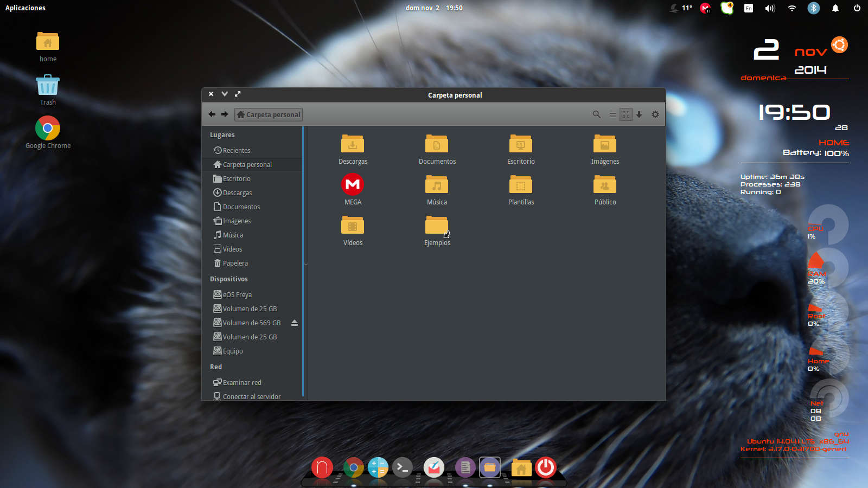Image resolution: width=868 pixels, height=488 pixels.
Task: Start Google Chrome from the dock
Action: [354, 467]
